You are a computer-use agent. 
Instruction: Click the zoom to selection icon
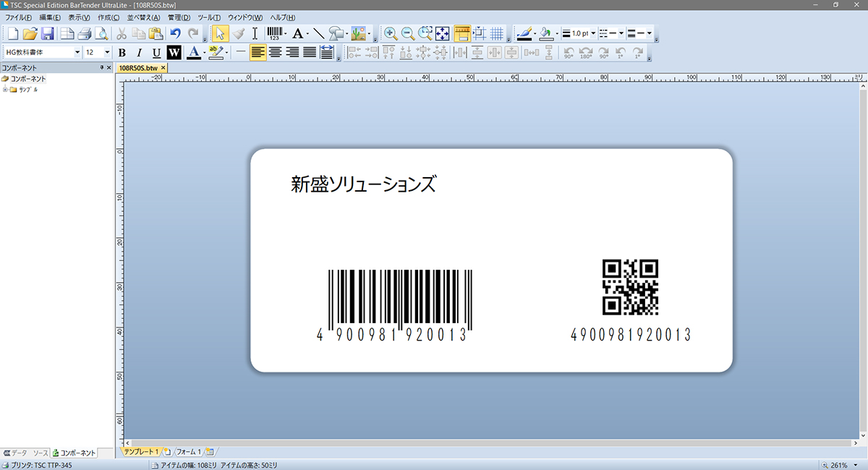(425, 33)
